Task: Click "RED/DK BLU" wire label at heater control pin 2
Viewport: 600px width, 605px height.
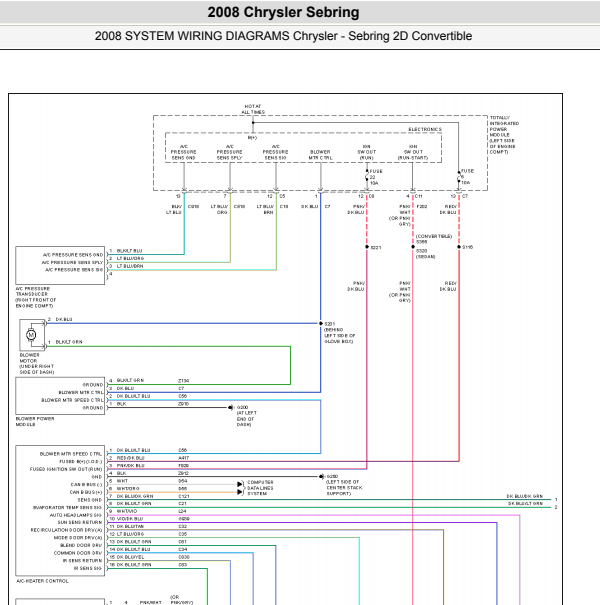Action: coord(130,458)
